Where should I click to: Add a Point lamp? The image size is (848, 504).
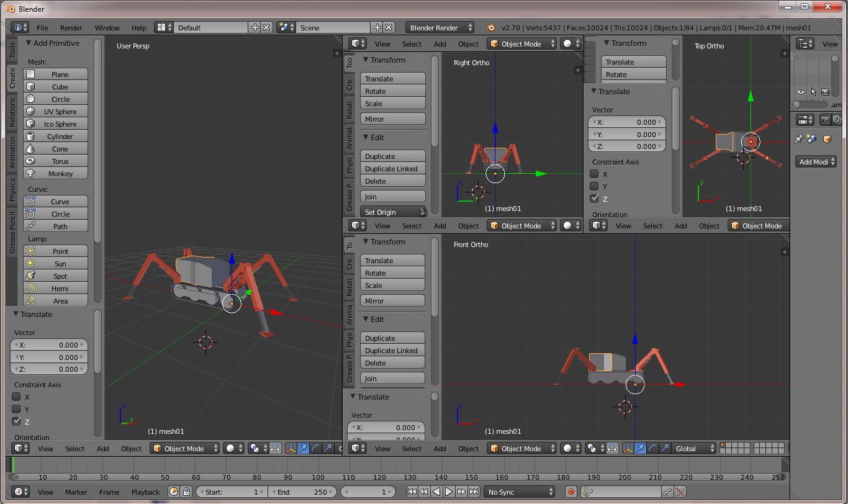click(x=56, y=251)
